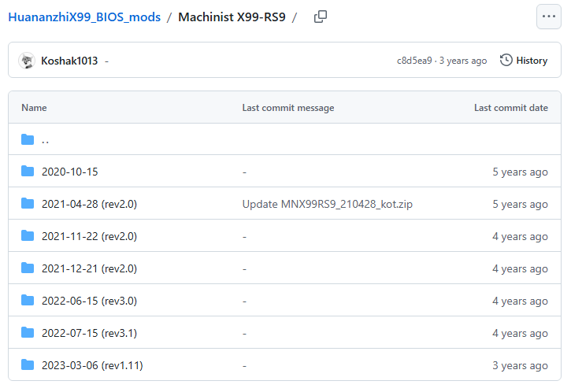Click folder icon for 2022-06-15 (rev3.0)
The height and width of the screenshot is (392, 571).
[28, 301]
